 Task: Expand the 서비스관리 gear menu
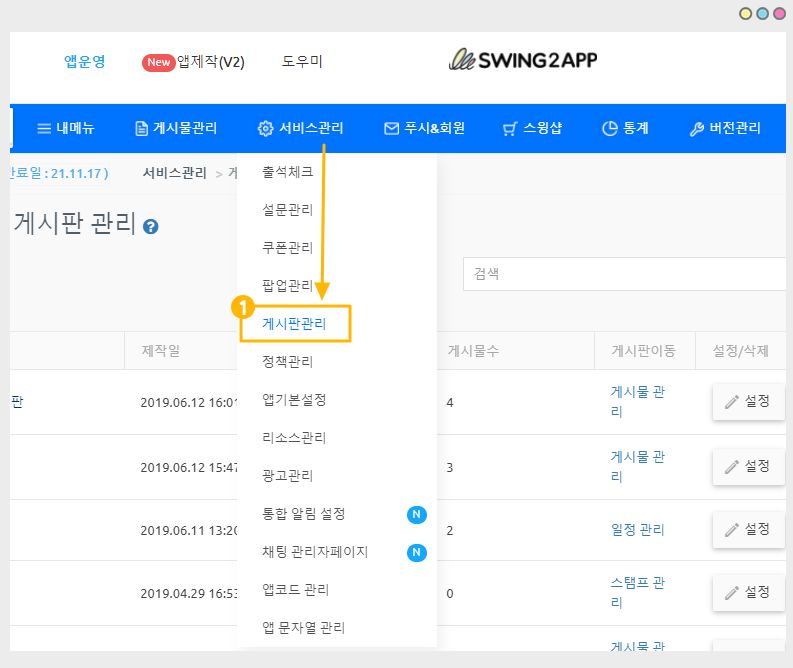pos(301,128)
